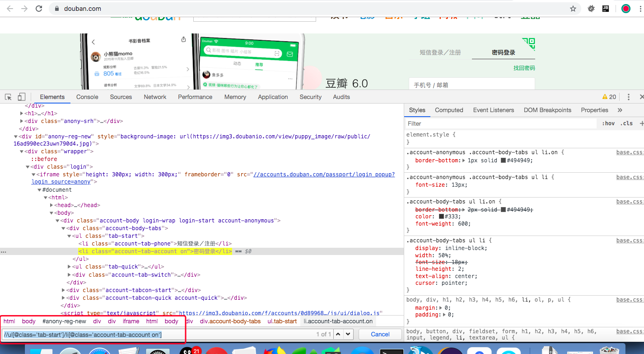Open color picker for color #333 swatch
Image resolution: width=644 pixels, height=354 pixels.
[442, 217]
